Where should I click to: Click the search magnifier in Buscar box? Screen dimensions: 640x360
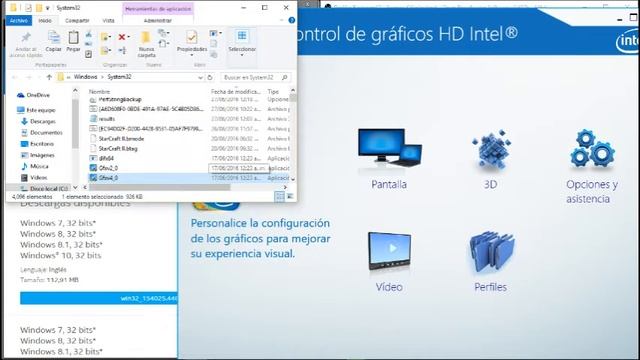tap(284, 77)
